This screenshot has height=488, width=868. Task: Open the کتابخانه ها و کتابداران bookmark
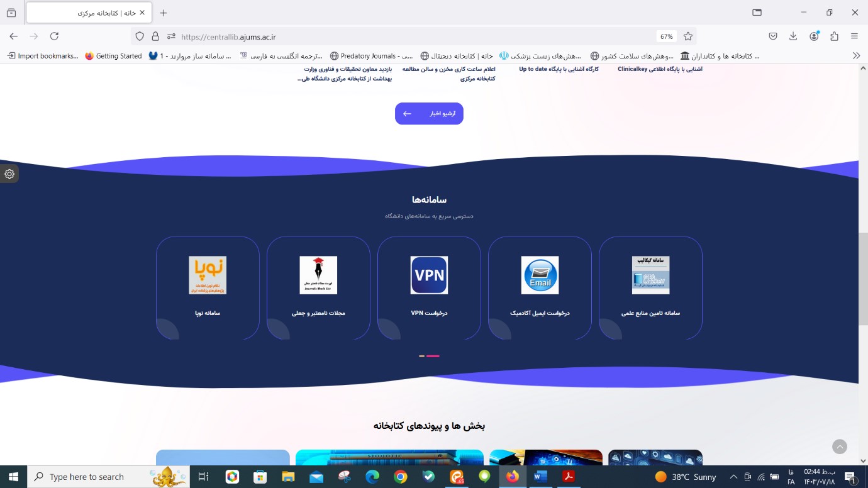tap(720, 55)
